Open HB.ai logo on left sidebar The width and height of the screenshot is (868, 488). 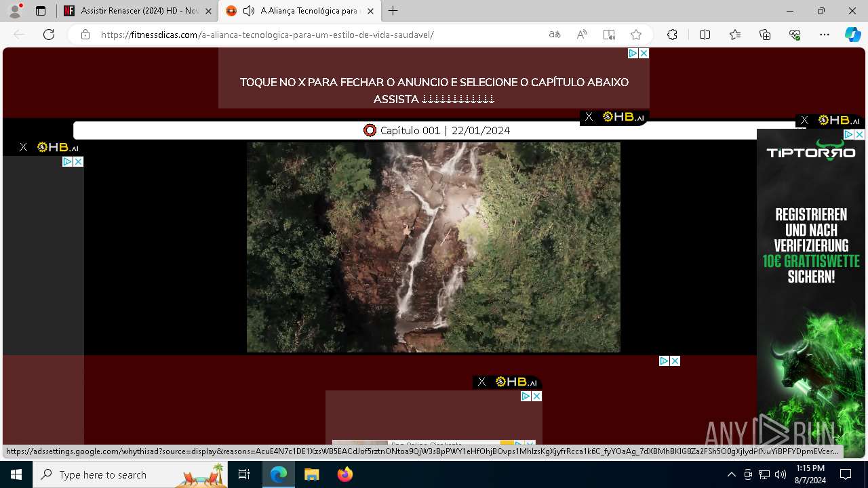[58, 147]
